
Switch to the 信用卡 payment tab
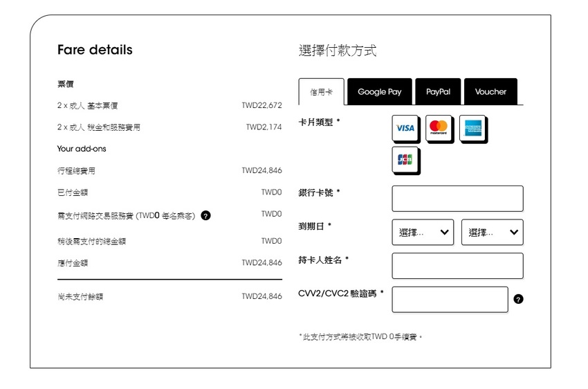pos(321,92)
